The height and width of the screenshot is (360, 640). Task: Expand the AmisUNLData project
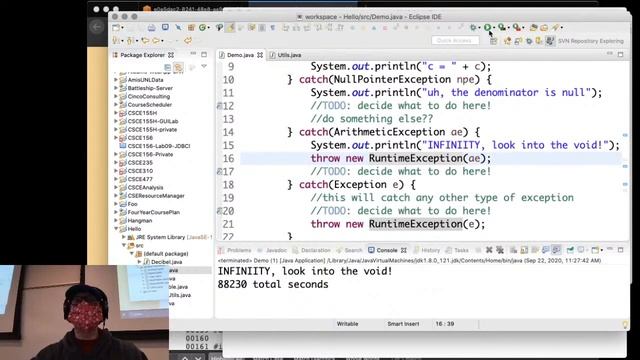click(x=116, y=80)
